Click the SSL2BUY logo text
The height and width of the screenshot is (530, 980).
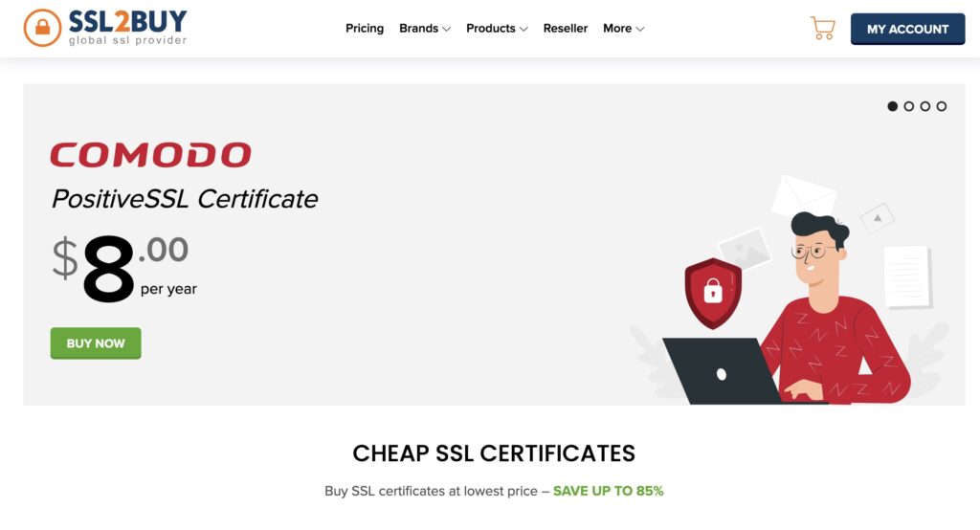coord(127,22)
